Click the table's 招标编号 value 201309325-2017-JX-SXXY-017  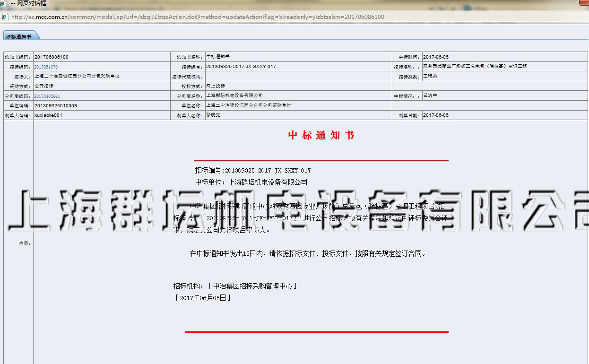[241, 67]
